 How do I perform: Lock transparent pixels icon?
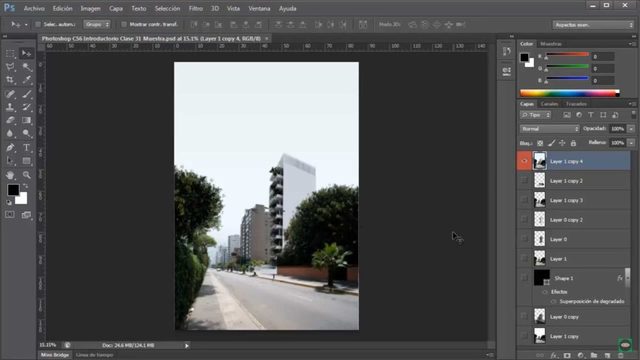pyautogui.click(x=540, y=143)
